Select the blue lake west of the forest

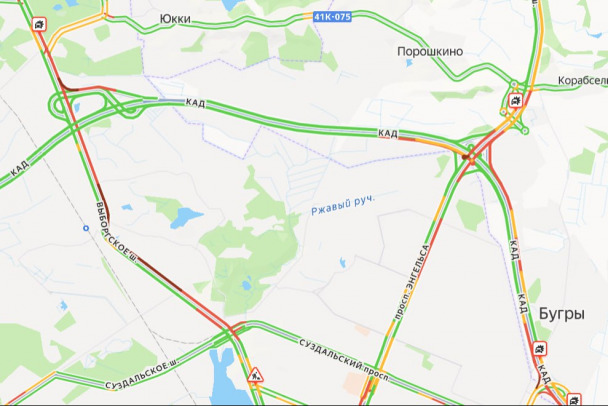(185, 218)
